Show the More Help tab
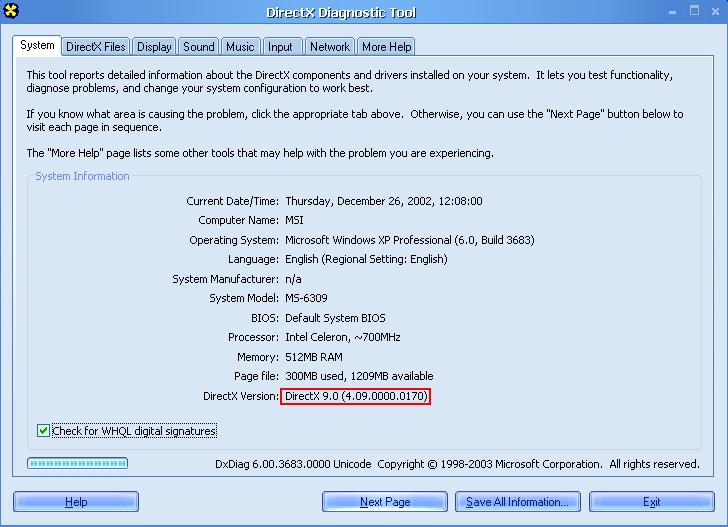Image resolution: width=728 pixels, height=527 pixels. click(386, 47)
